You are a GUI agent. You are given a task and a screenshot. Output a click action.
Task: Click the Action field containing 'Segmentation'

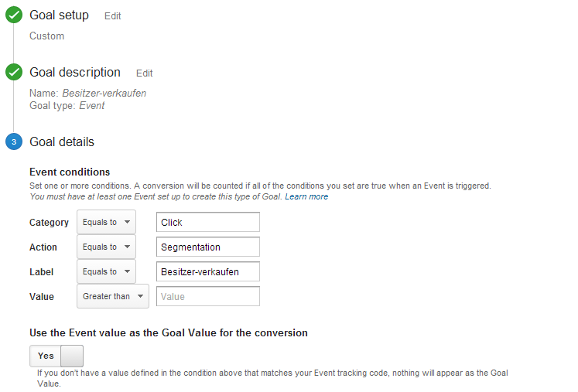click(x=207, y=247)
